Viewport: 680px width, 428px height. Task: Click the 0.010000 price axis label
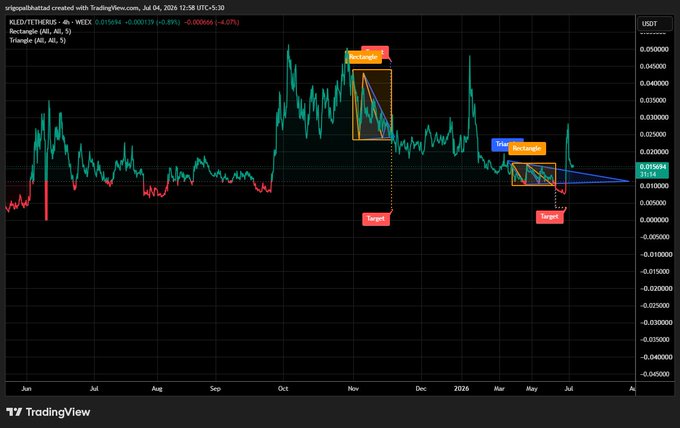654,186
